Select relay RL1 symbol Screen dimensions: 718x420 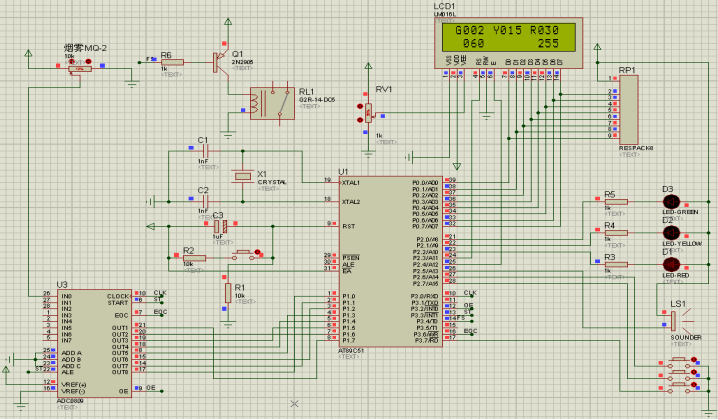click(x=272, y=104)
